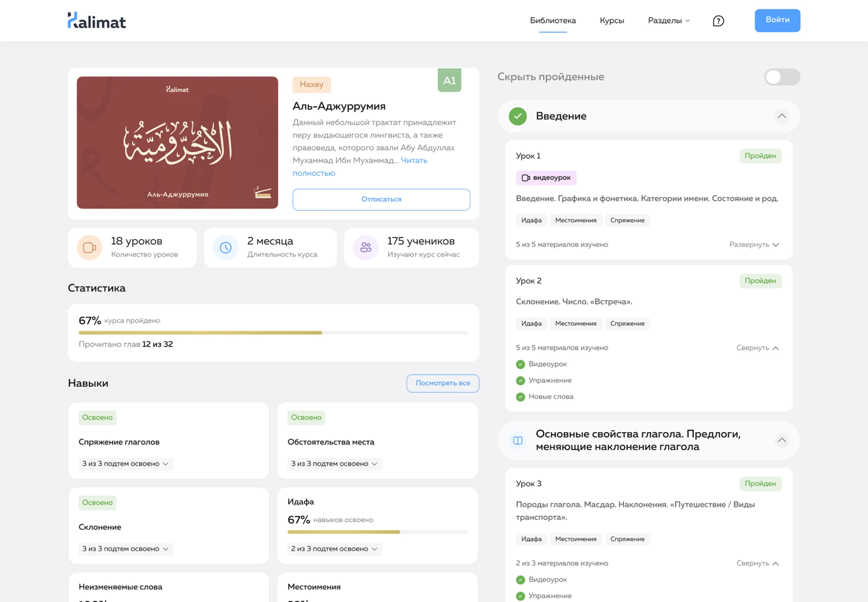Click Посмотреть все skills button
Screen dimensions: 868x602
click(443, 383)
